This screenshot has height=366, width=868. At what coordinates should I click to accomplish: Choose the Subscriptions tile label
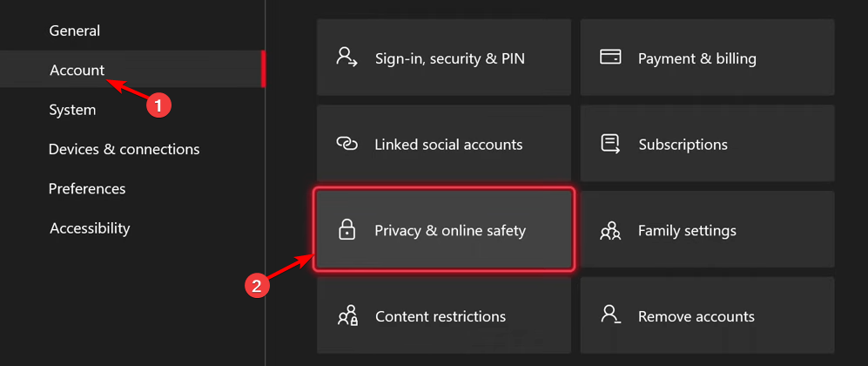tap(683, 145)
